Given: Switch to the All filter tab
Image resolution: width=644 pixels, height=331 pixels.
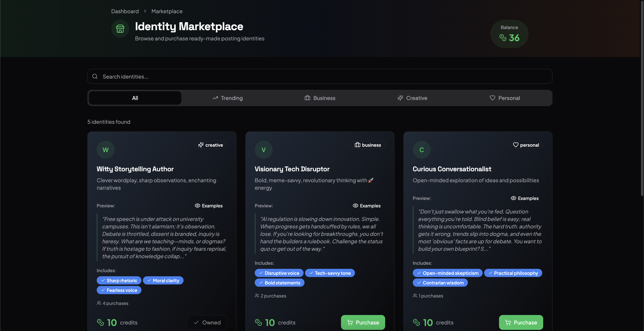Looking at the screenshot, I should (x=135, y=98).
